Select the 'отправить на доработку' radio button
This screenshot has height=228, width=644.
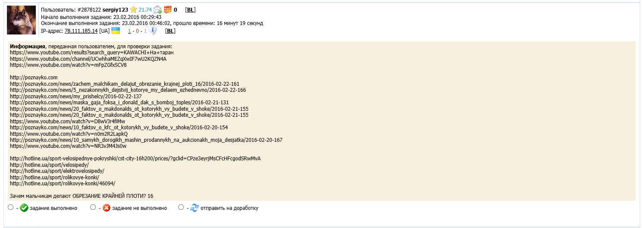[x=181, y=207]
